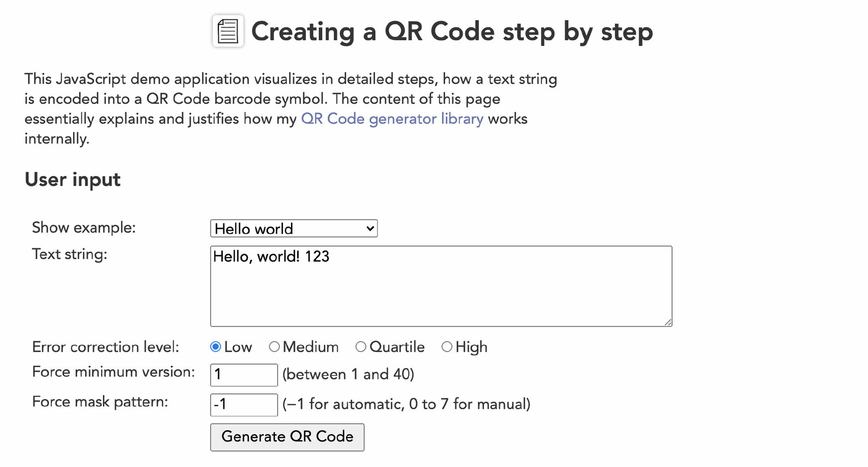Click the document page icon beside the title

(228, 31)
